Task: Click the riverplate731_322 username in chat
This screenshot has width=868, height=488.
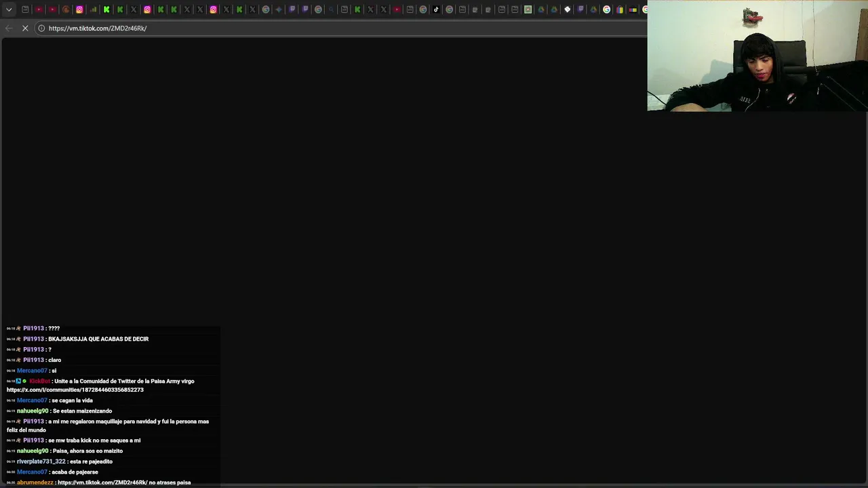Action: (x=41, y=462)
